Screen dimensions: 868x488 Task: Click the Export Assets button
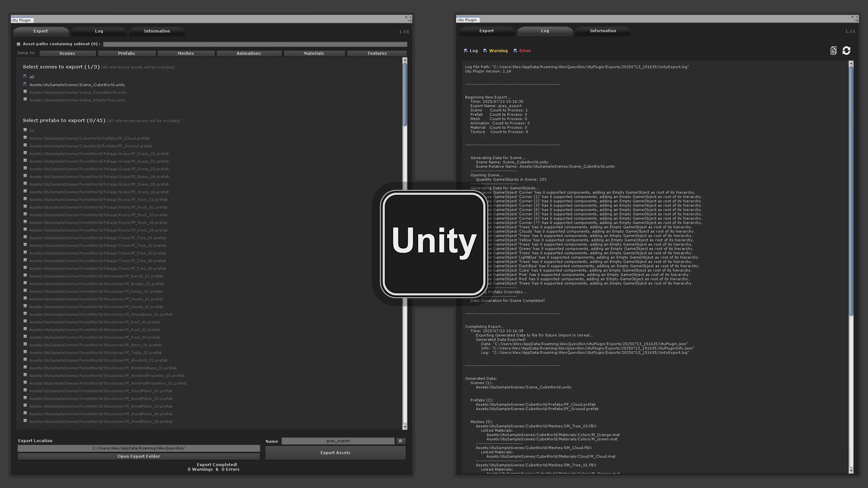[x=335, y=453]
